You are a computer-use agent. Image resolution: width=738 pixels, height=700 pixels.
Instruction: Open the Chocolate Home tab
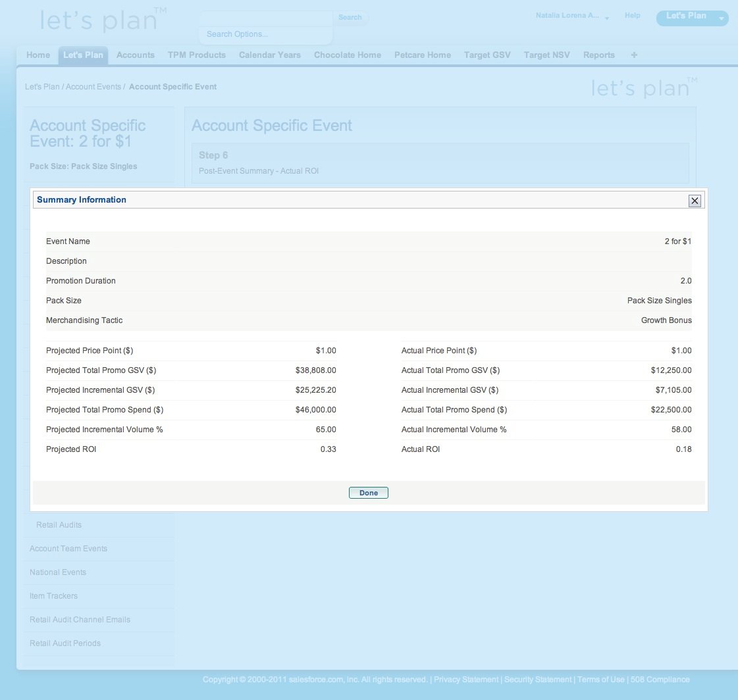(x=347, y=55)
